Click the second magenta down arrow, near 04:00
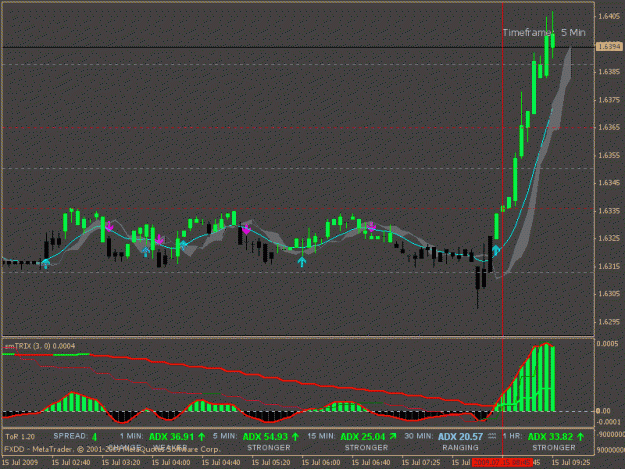Screen dimensions: 625x469 point(159,239)
